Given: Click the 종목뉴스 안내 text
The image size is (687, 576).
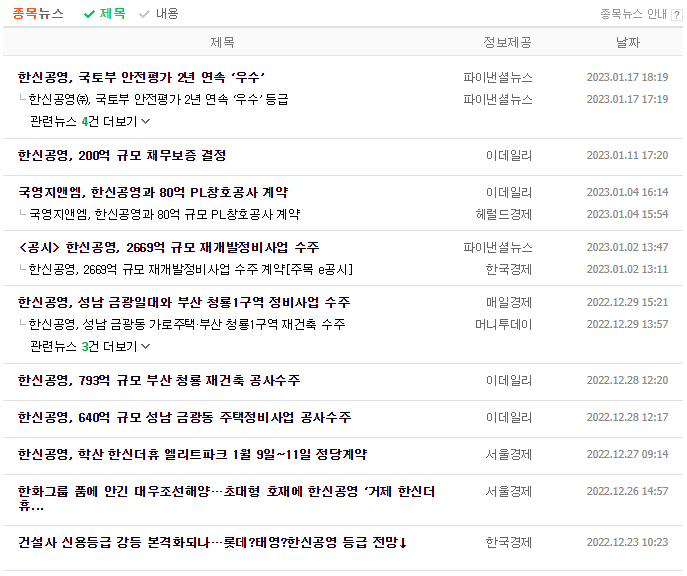Looking at the screenshot, I should point(633,14).
